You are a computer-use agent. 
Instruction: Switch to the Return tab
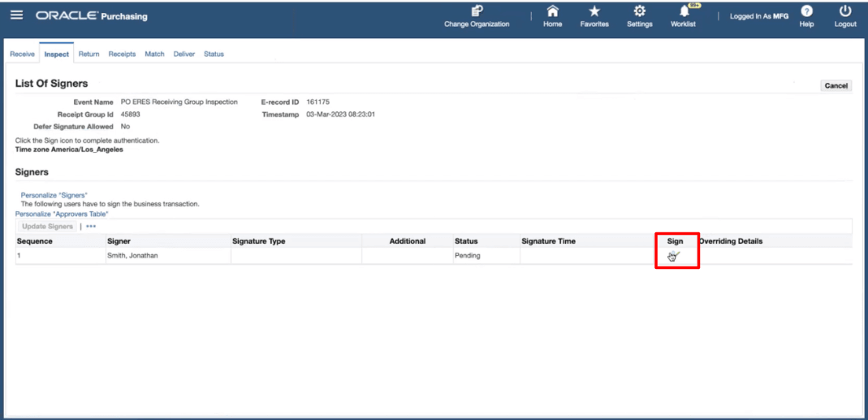coord(89,54)
